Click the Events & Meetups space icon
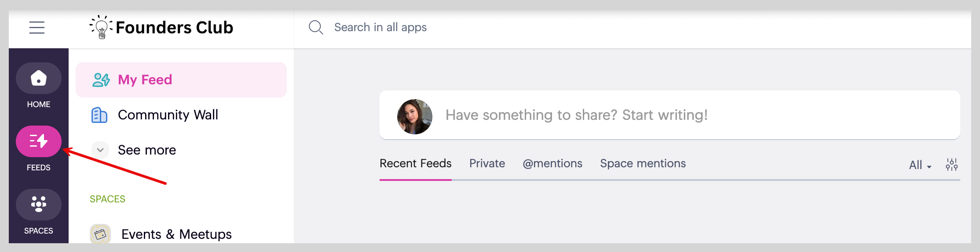This screenshot has height=252, width=980. click(100, 234)
